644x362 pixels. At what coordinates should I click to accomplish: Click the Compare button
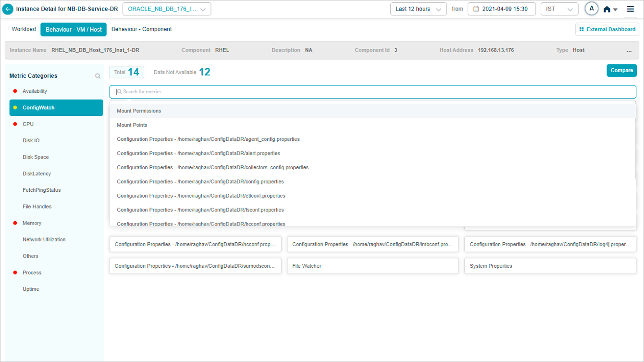pyautogui.click(x=621, y=71)
